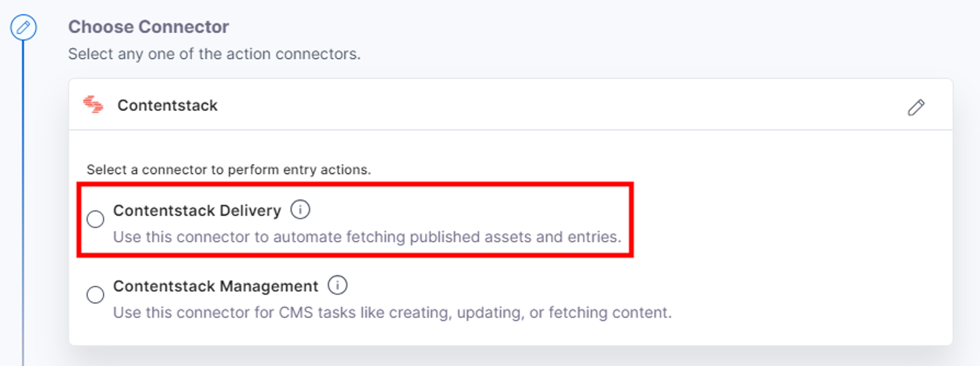Click Delivery description about fetching published assets
980x366 pixels.
(367, 237)
